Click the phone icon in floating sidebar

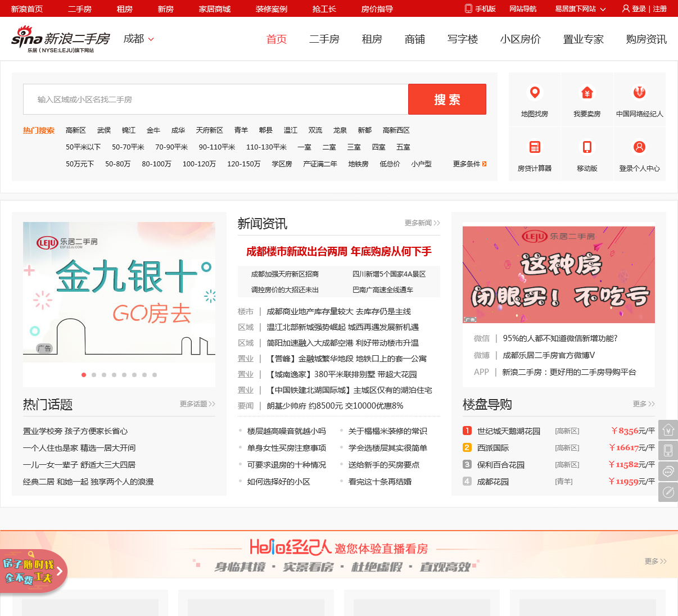[x=668, y=450]
